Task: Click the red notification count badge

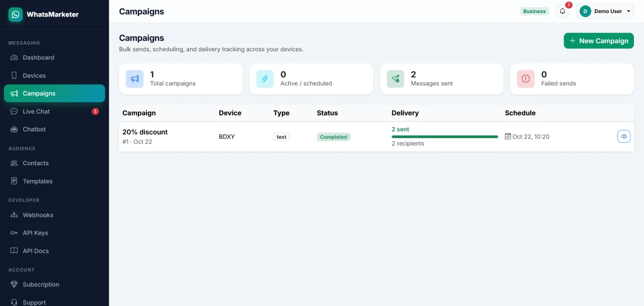Action: pos(569,5)
